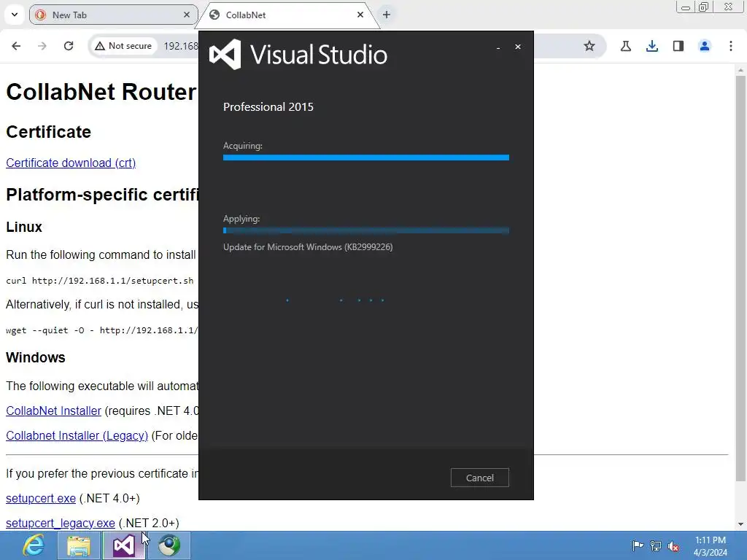Click the Windows section heading
This screenshot has height=560, width=747.
(36, 357)
